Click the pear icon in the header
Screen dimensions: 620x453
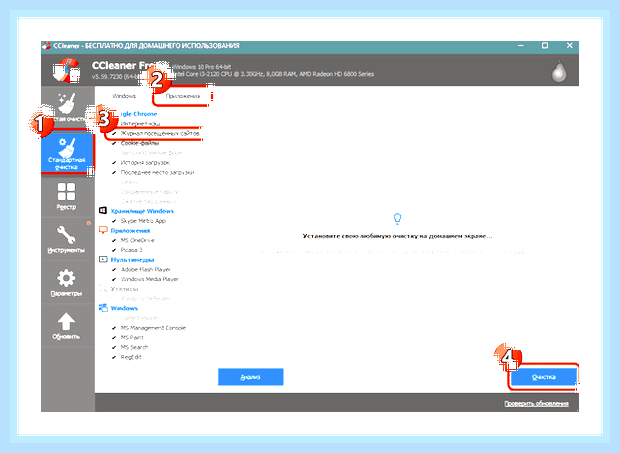coord(559,72)
